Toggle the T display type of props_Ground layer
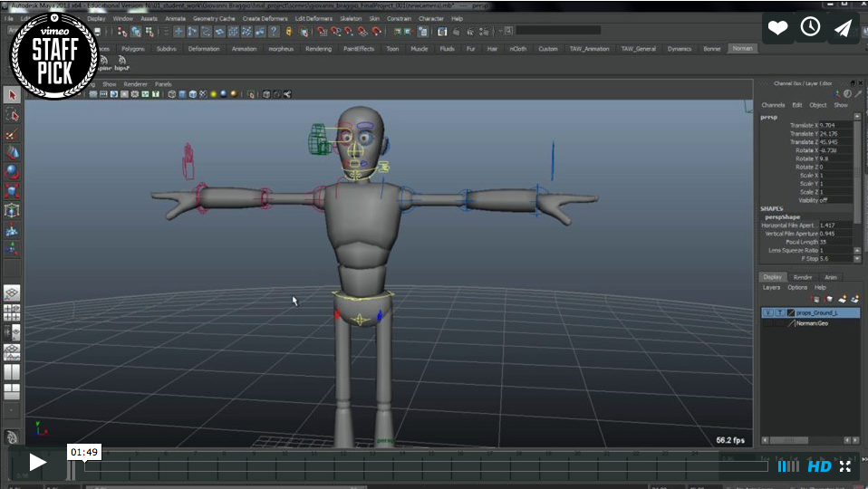The width and height of the screenshot is (868, 489). coord(778,312)
